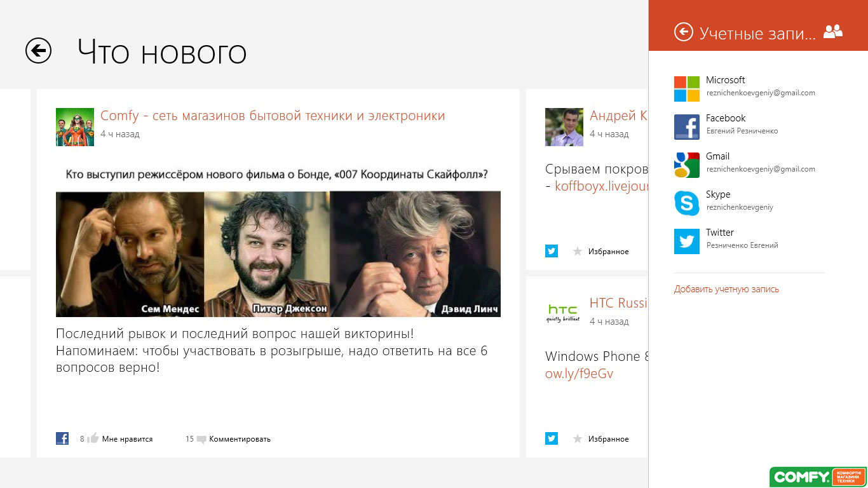The image size is (868, 488).
Task: Click the Что нового heading
Action: (x=162, y=51)
